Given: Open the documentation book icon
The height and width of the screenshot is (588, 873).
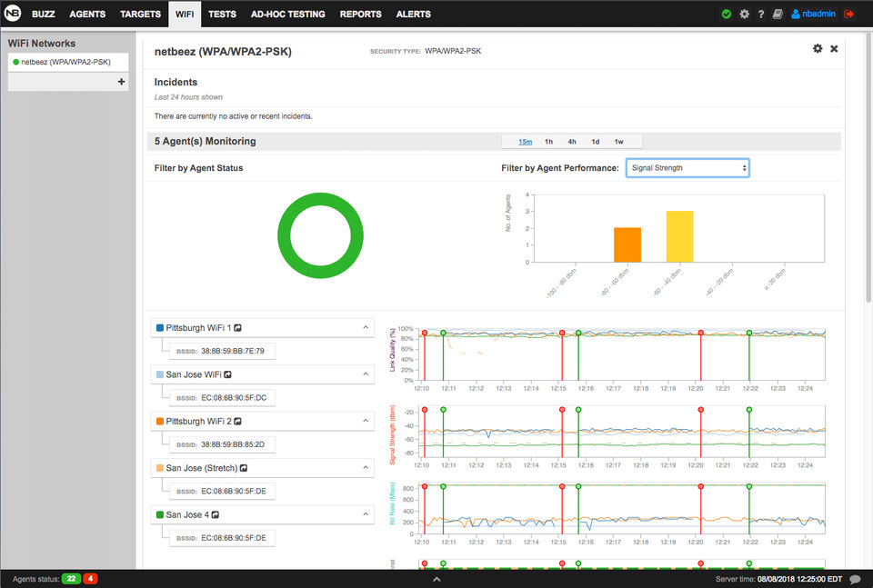Looking at the screenshot, I should pyautogui.click(x=778, y=14).
